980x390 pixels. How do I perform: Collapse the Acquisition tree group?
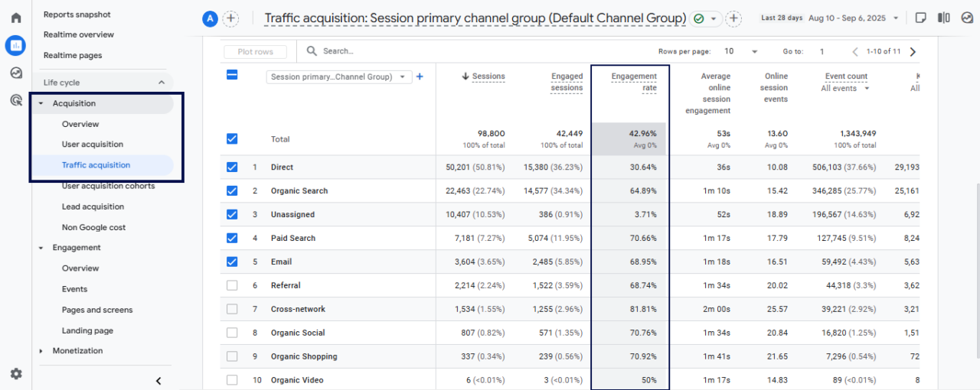coord(41,103)
